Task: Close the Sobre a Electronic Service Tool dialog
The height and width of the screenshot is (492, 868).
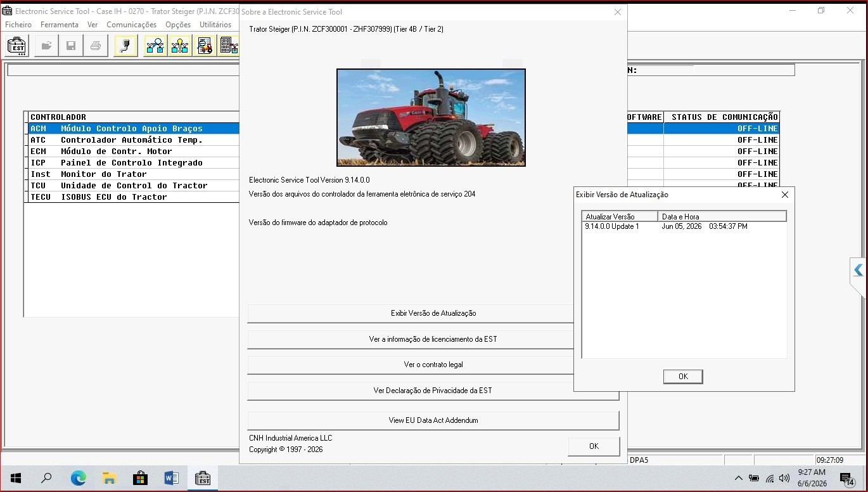Action: click(x=618, y=12)
